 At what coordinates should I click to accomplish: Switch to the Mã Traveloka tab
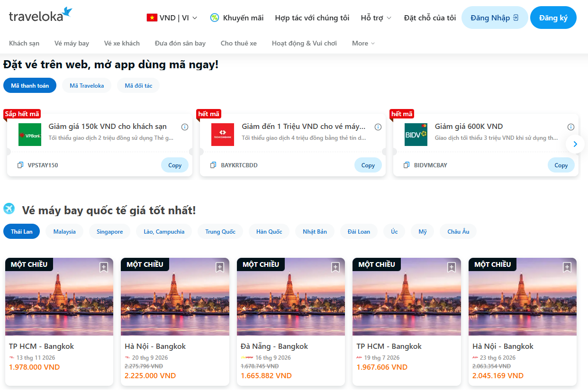click(87, 85)
